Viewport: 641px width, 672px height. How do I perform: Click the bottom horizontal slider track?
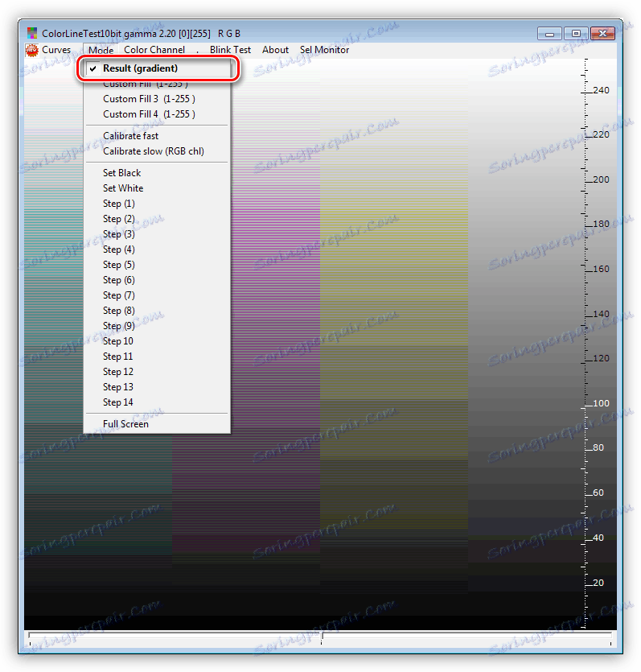click(320, 634)
